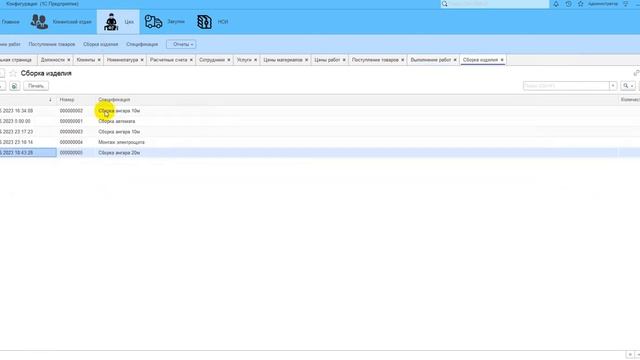Open the history clock icon
The height and width of the screenshot is (360, 640).
(568, 4)
